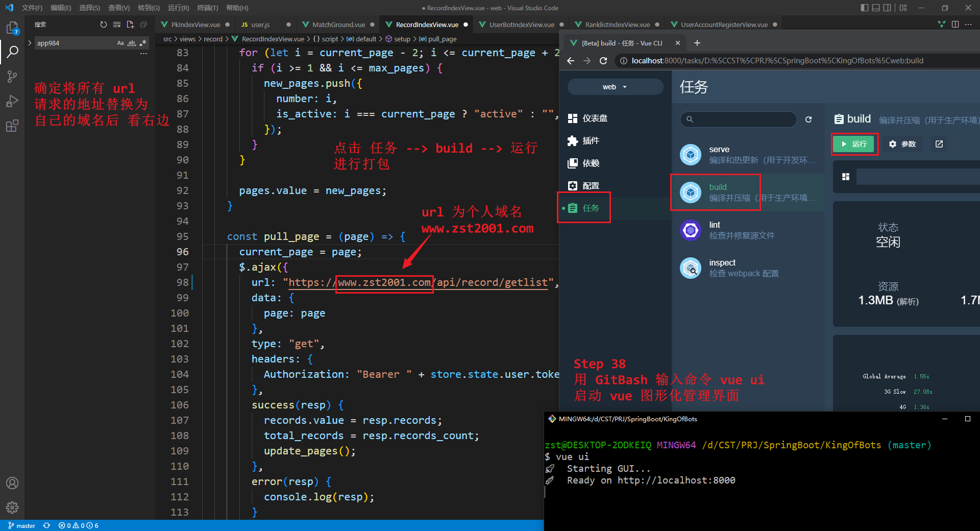Reload the Vue CLI browser page
Viewport: 980px width, 531px height.
[603, 61]
